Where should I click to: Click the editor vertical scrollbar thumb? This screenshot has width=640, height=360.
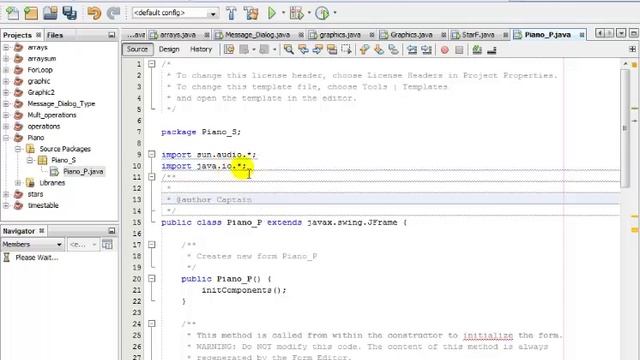coord(624,128)
